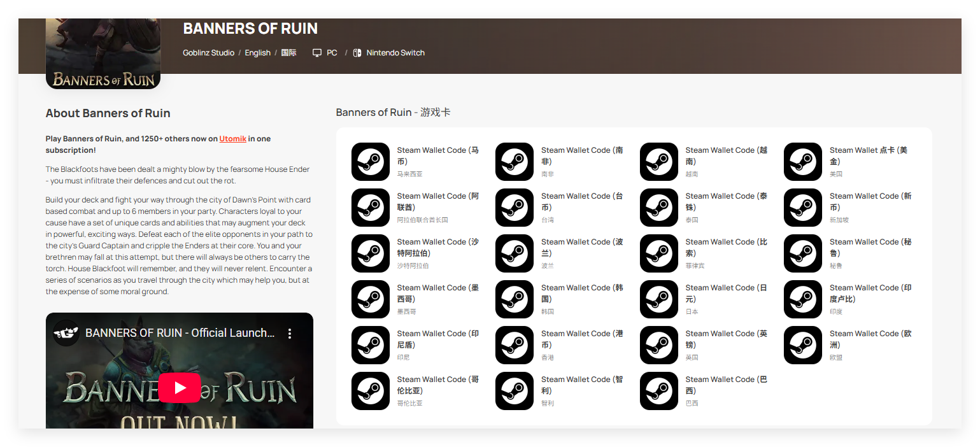
Task: Select Steam Wallet Code (哥伦比亚) Colombia listing
Action: (437, 385)
